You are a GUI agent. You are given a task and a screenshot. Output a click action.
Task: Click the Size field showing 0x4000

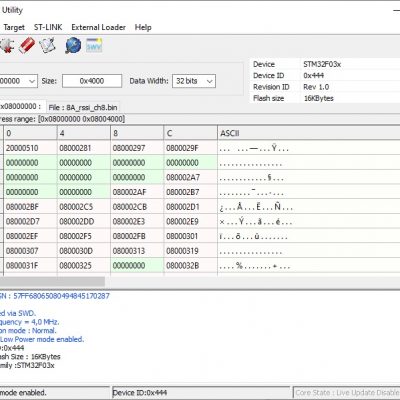[92, 81]
